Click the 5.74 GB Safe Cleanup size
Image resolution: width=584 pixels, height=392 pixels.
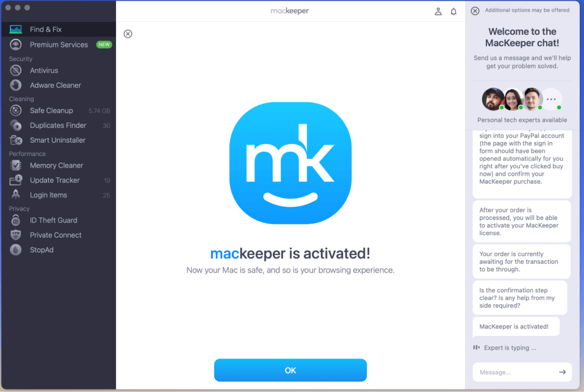(99, 111)
